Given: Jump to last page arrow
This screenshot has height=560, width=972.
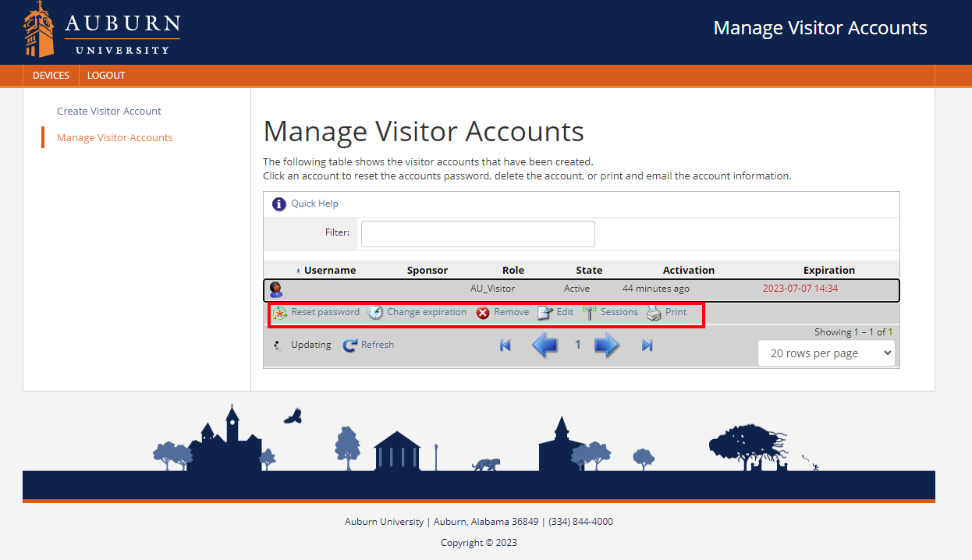Looking at the screenshot, I should point(647,346).
